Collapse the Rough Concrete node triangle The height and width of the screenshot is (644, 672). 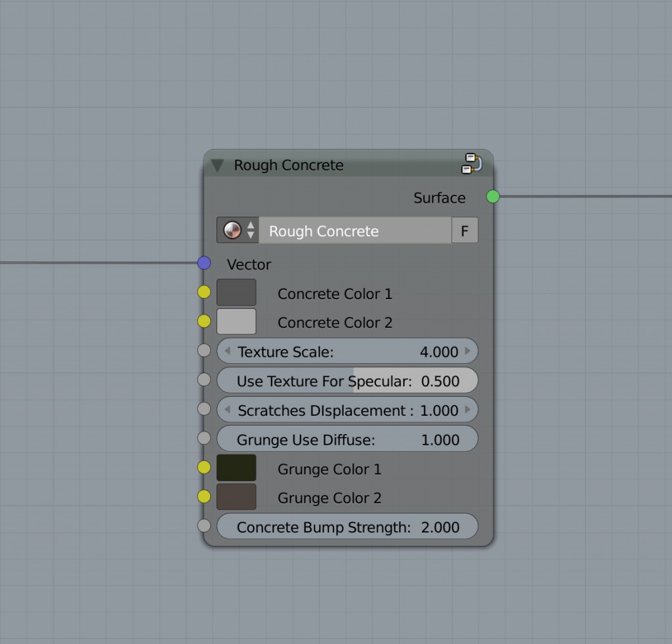click(217, 165)
